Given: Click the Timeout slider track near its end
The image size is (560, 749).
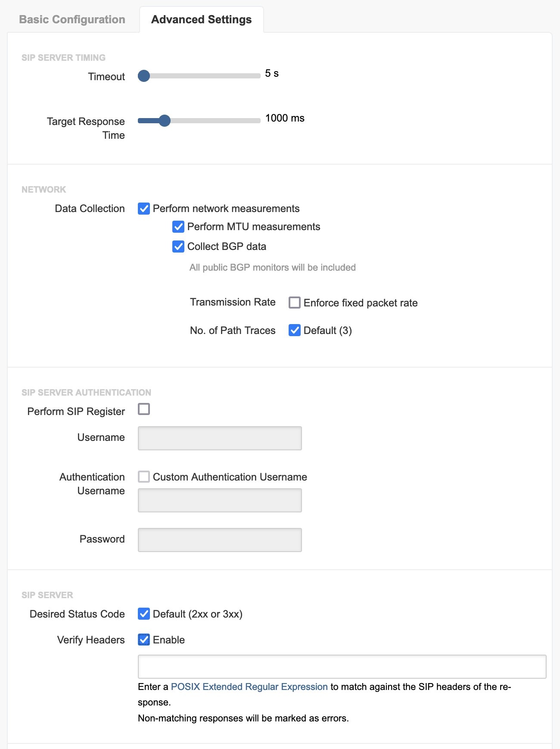Looking at the screenshot, I should point(254,76).
